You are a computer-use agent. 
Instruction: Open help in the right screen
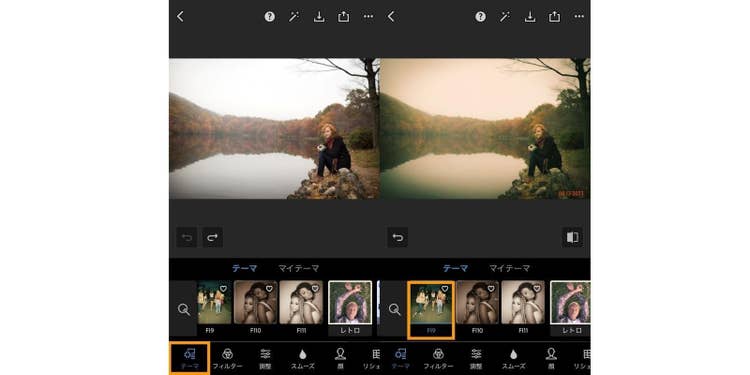(x=481, y=17)
